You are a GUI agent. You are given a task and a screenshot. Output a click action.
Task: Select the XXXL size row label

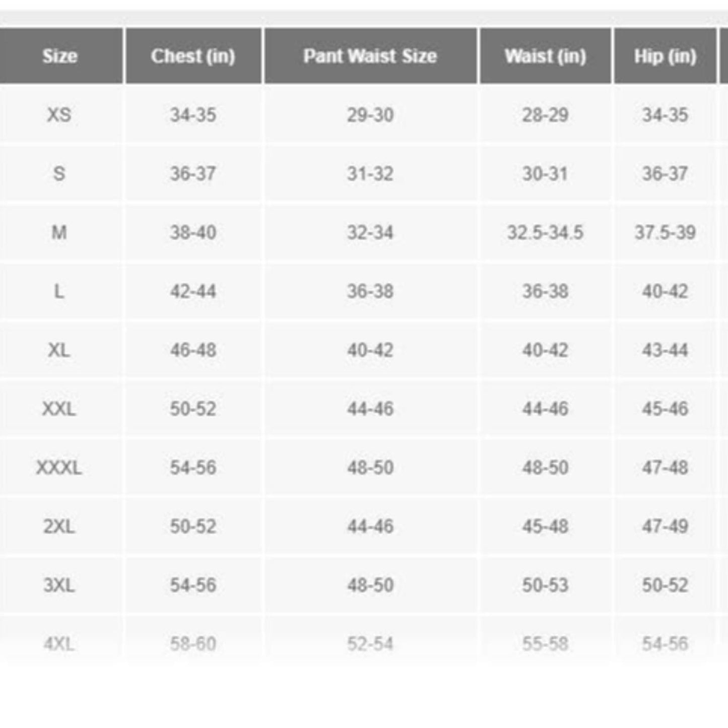(59, 468)
